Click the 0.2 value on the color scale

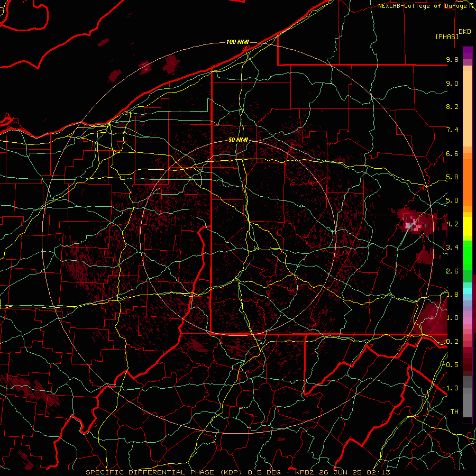[x=452, y=342]
